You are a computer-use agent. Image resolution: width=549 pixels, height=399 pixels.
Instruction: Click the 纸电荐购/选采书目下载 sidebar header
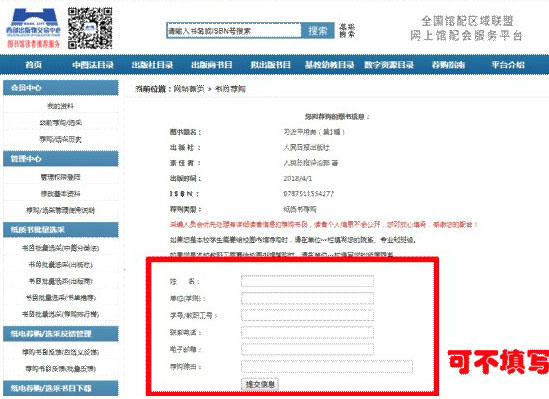point(61,388)
